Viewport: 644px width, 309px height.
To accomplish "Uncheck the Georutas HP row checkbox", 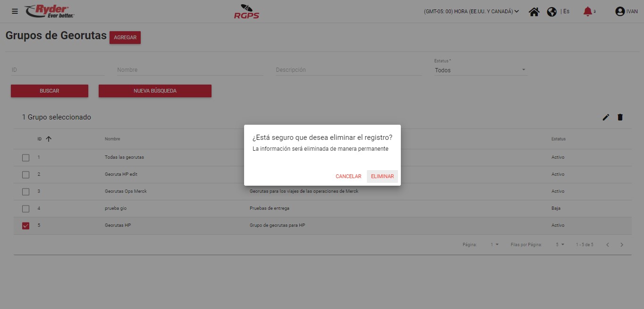I will coord(26,226).
